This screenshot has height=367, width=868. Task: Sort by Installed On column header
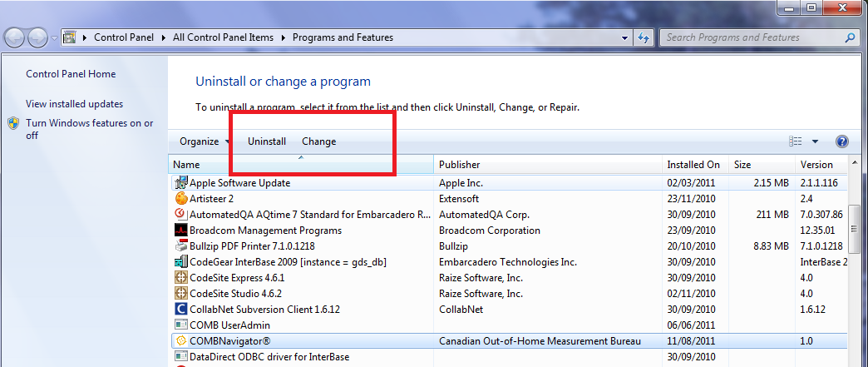coord(695,165)
